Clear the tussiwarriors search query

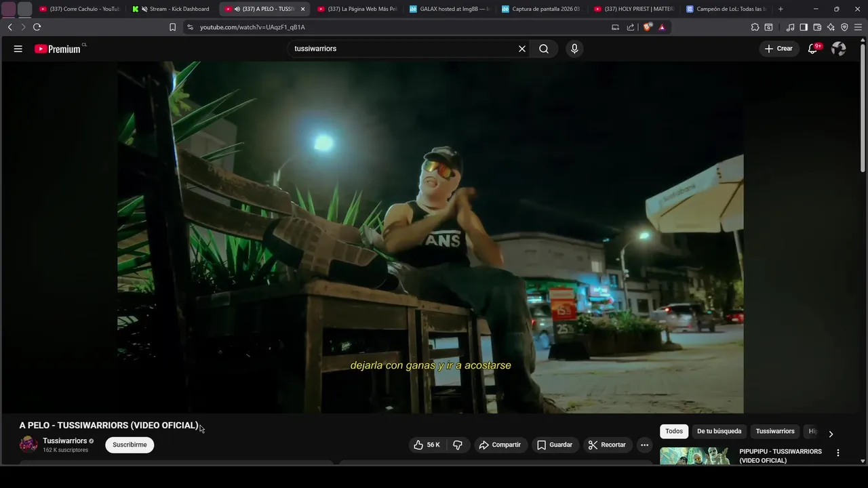tap(522, 49)
